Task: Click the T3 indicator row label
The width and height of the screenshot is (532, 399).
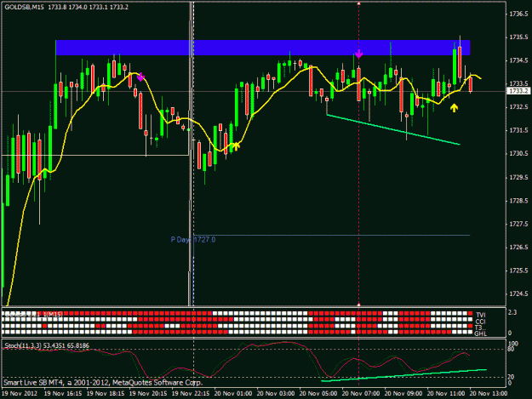Action: pyautogui.click(x=480, y=328)
